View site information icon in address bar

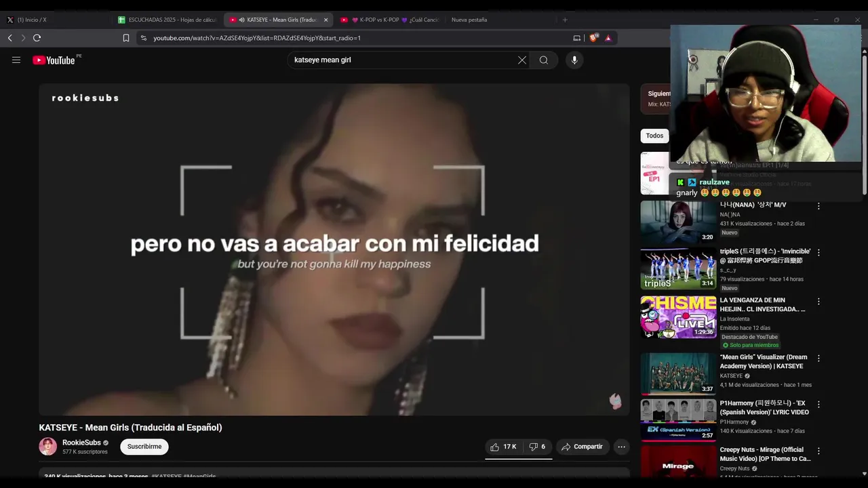(x=143, y=38)
